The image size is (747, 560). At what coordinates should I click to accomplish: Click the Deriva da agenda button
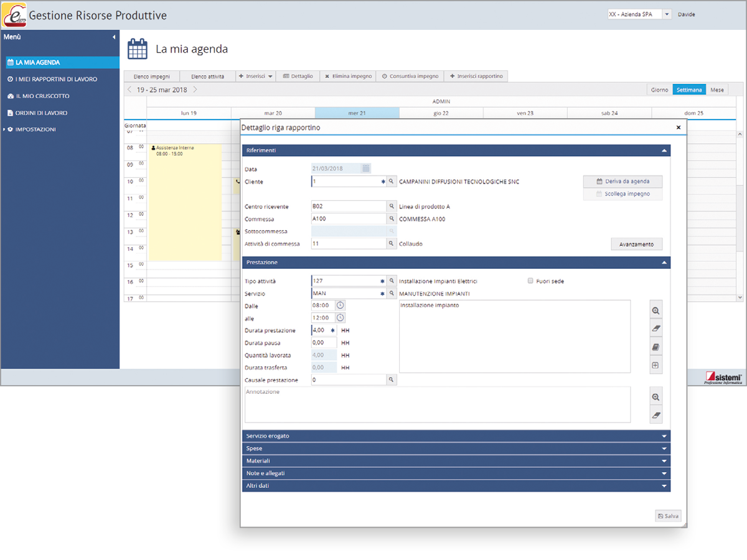pos(622,182)
